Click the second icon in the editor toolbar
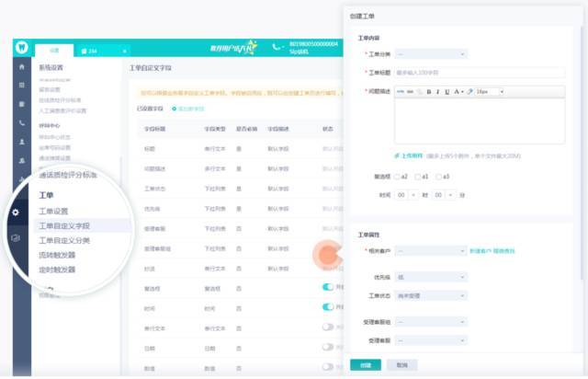 pos(411,92)
